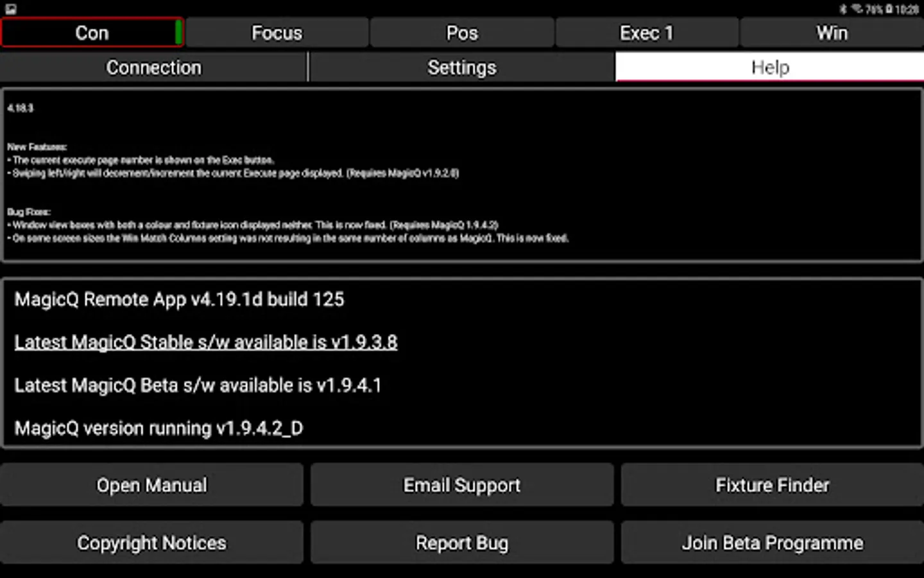The image size is (924, 578).
Task: Select the Exec 1 tab
Action: (647, 33)
